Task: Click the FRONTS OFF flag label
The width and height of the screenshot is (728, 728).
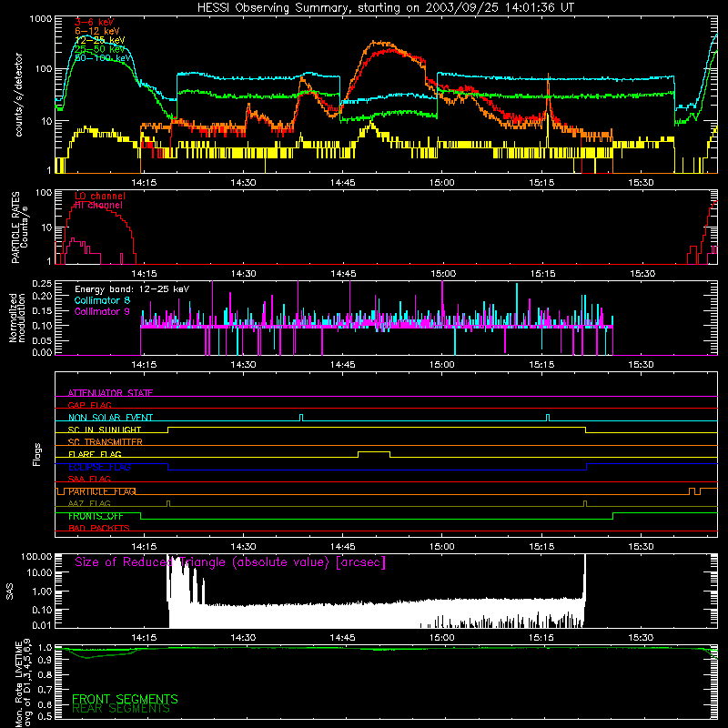Action: point(96,516)
